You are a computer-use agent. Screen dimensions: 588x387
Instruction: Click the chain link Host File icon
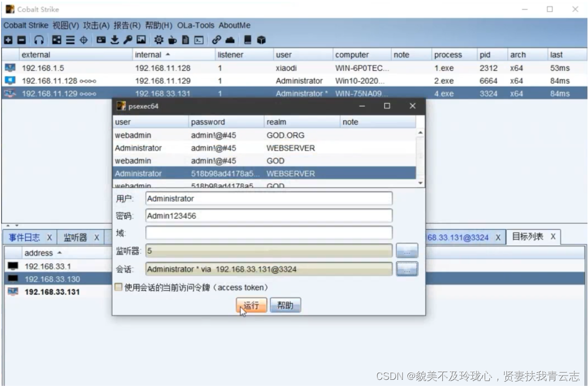coord(216,40)
